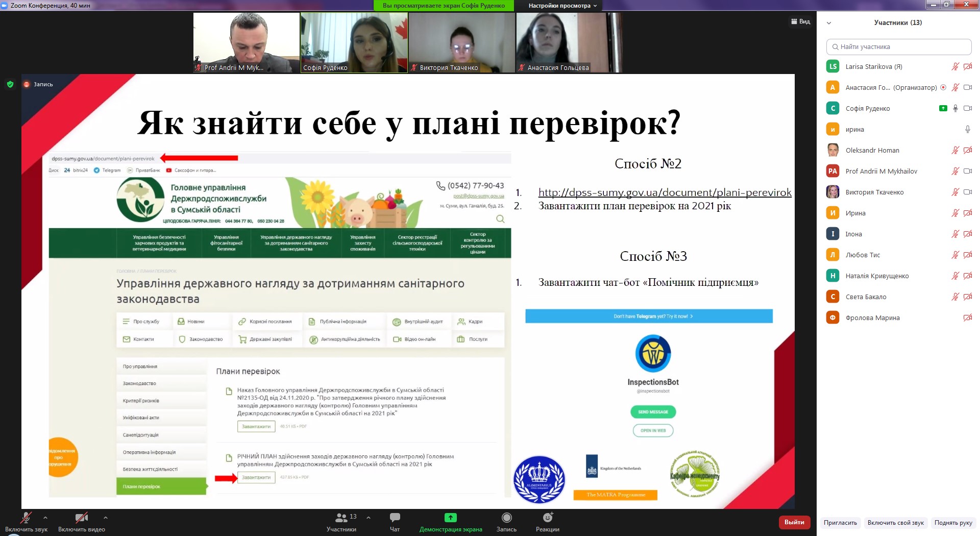Click the site search magnifier icon on slide
The width and height of the screenshot is (980, 536).
pyautogui.click(x=501, y=219)
